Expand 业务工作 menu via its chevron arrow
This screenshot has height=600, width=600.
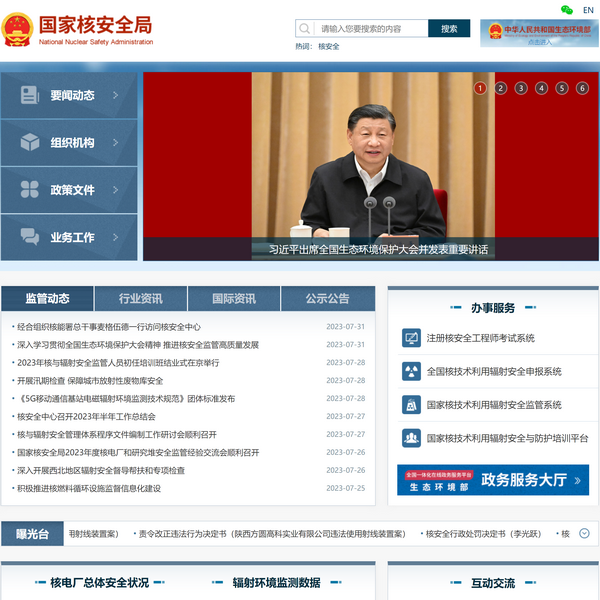click(x=116, y=237)
